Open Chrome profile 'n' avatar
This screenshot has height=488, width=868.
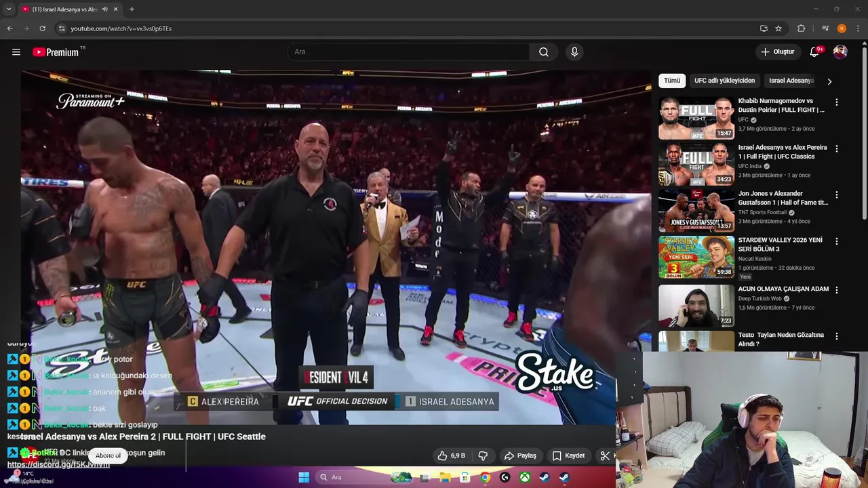[842, 28]
